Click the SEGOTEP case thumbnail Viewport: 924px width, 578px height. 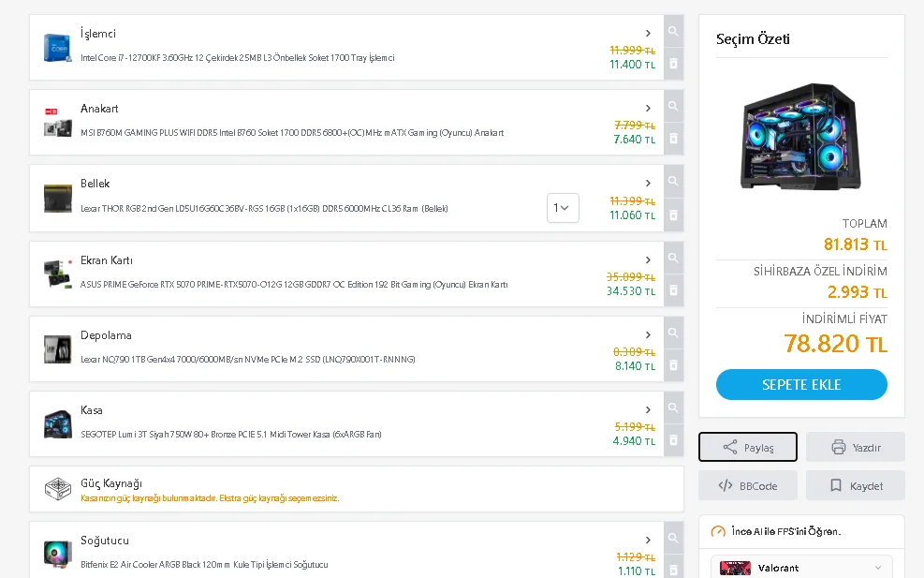click(x=58, y=424)
